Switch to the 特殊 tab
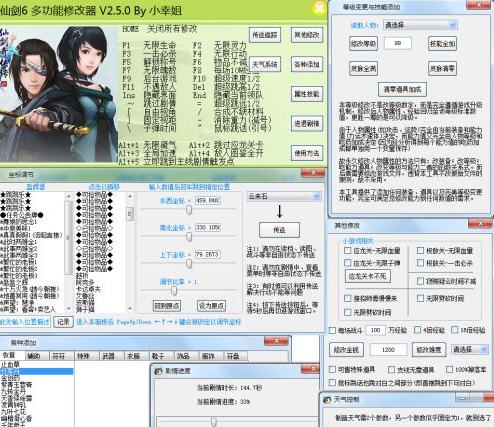The height and width of the screenshot is (427, 494). point(83,356)
